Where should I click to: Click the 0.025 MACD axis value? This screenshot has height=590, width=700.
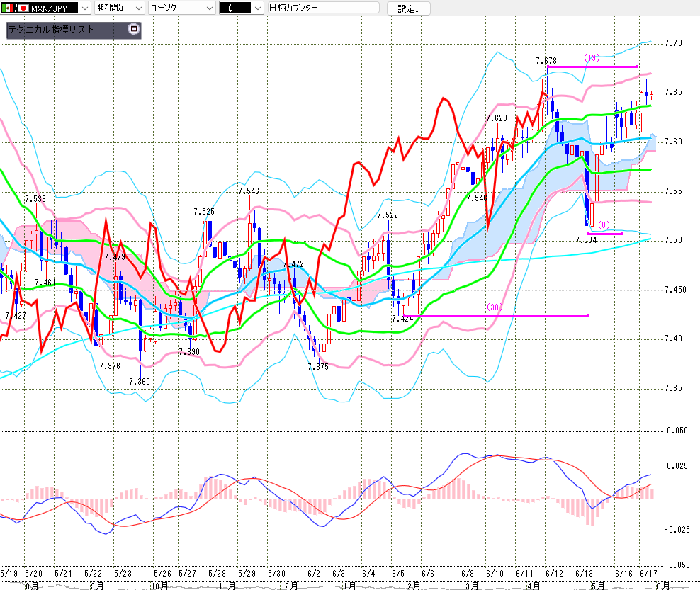(x=677, y=466)
